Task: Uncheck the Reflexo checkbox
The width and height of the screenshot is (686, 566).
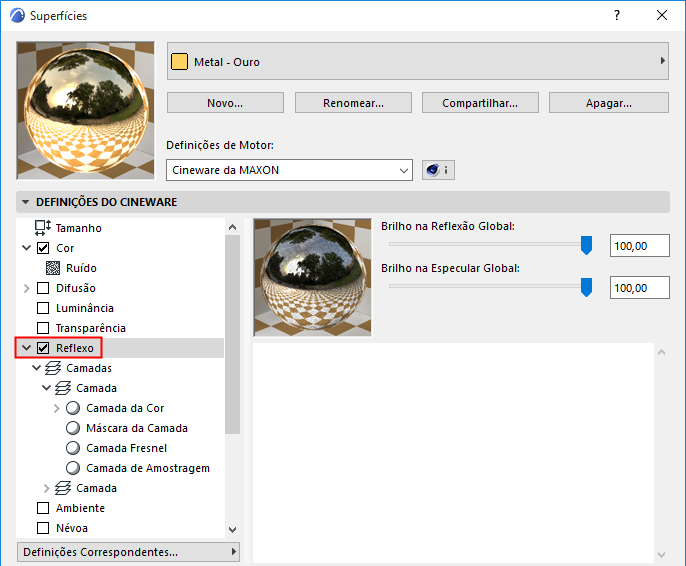Action: pyautogui.click(x=43, y=348)
